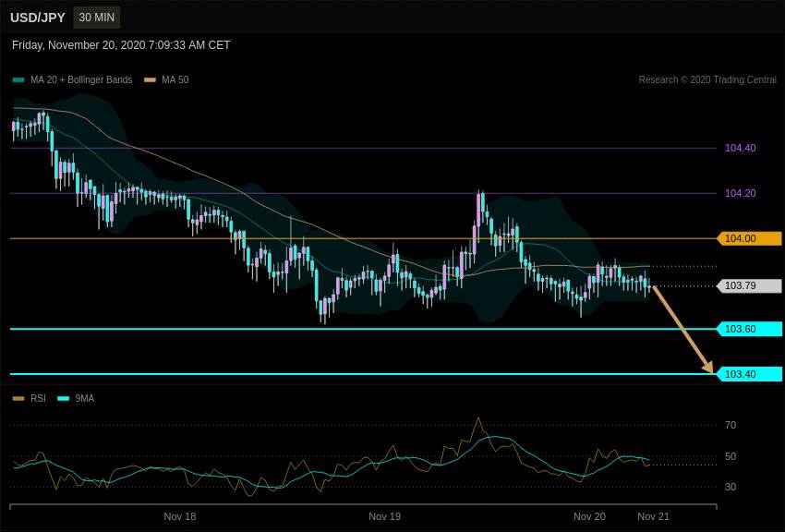785x532 pixels.
Task: Click the date and time stamp text
Action: (x=121, y=45)
